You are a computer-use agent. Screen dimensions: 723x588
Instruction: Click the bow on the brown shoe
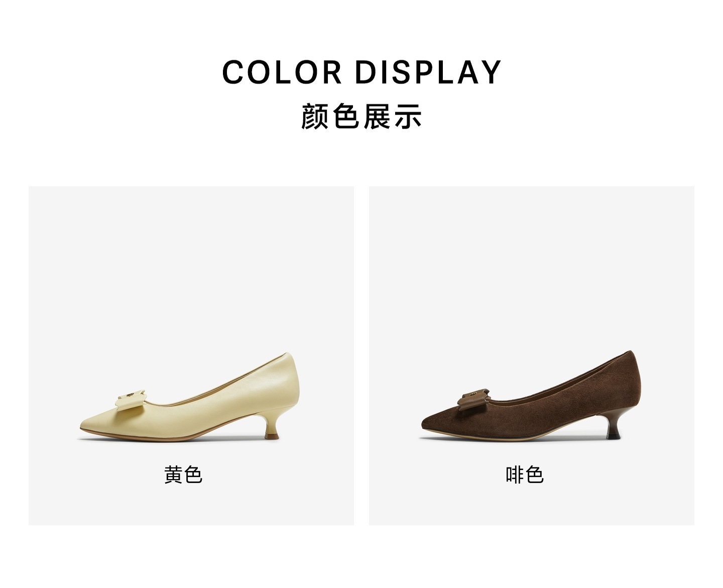pyautogui.click(x=473, y=399)
